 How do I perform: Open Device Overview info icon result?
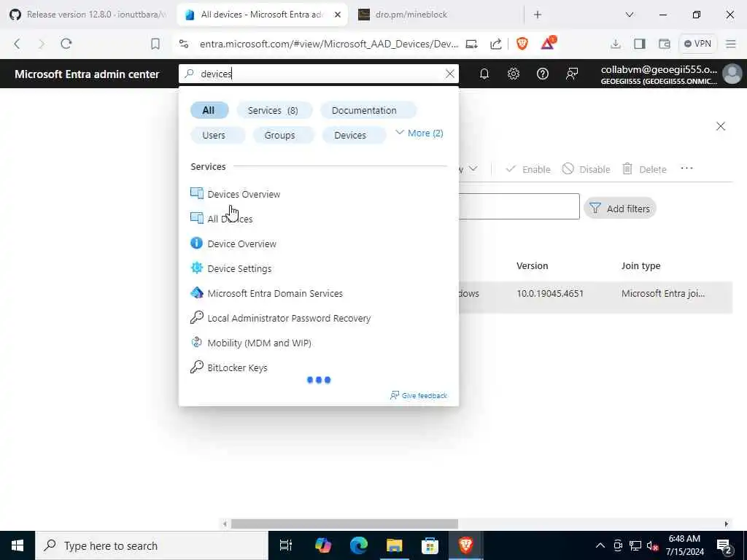pos(233,244)
